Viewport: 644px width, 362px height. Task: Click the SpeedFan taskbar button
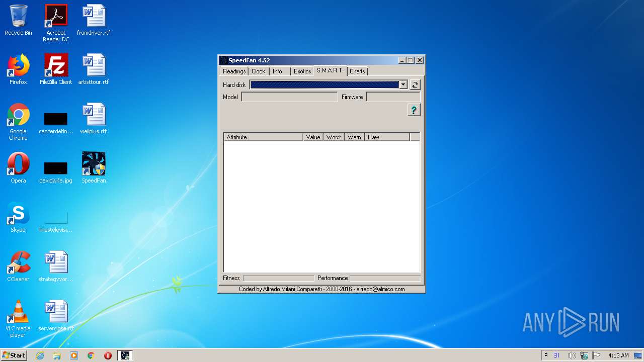click(125, 355)
